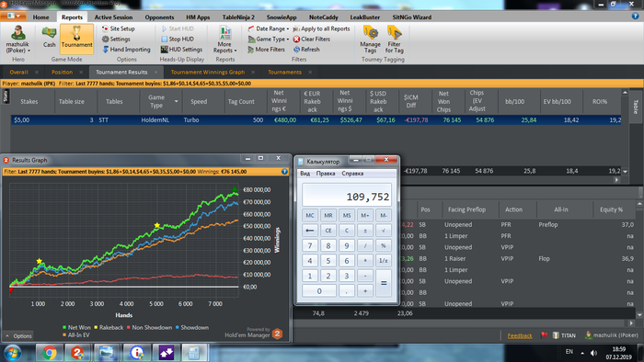Image resolution: width=644 pixels, height=362 pixels.
Task: Click the Equity % column header
Action: coord(611,209)
